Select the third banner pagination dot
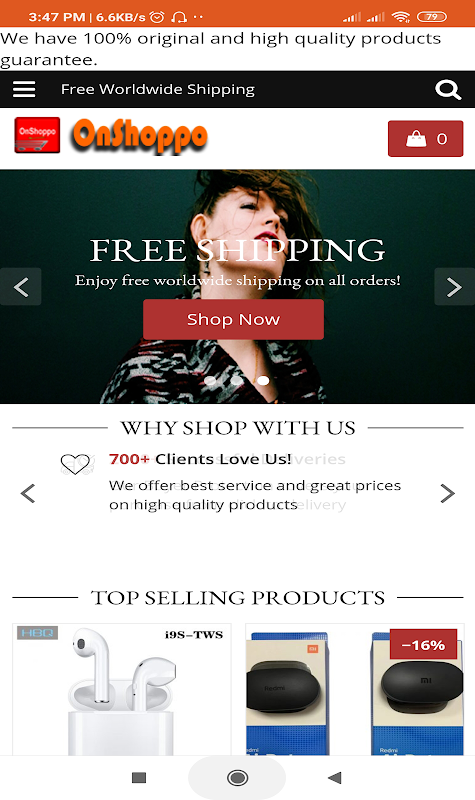Image resolution: width=475 pixels, height=800 pixels. point(263,381)
